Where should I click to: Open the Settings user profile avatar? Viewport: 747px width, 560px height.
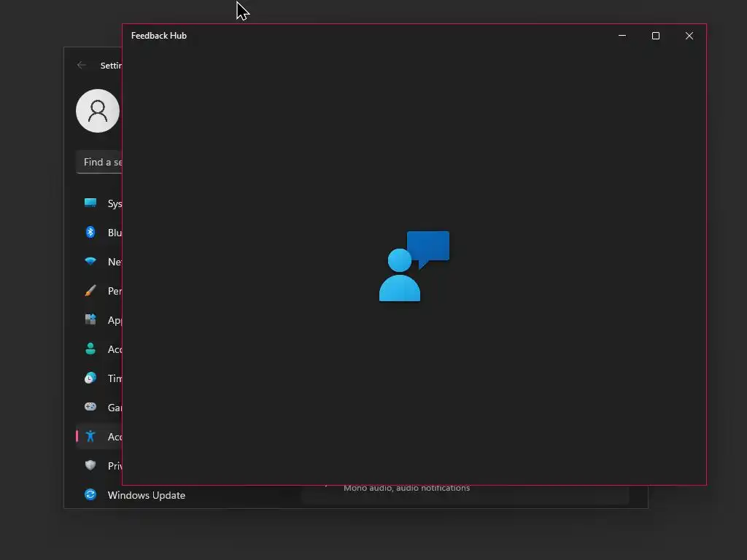coord(98,111)
